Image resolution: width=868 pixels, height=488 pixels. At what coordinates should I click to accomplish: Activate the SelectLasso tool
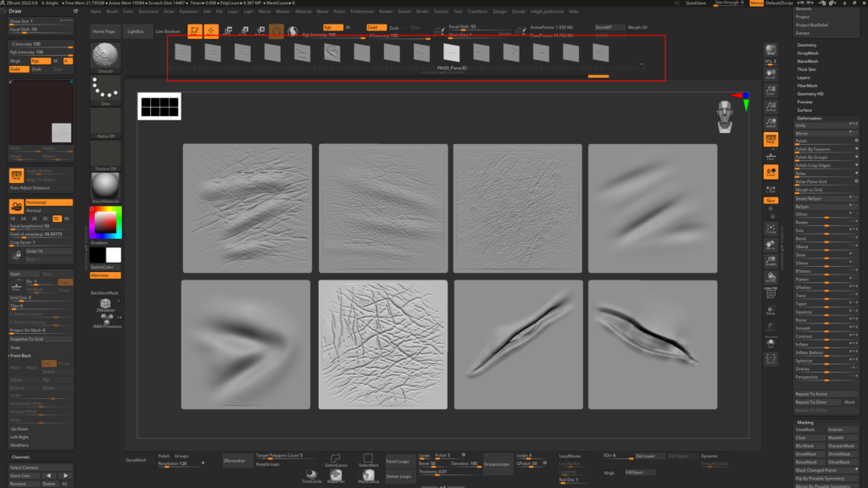pos(336,460)
